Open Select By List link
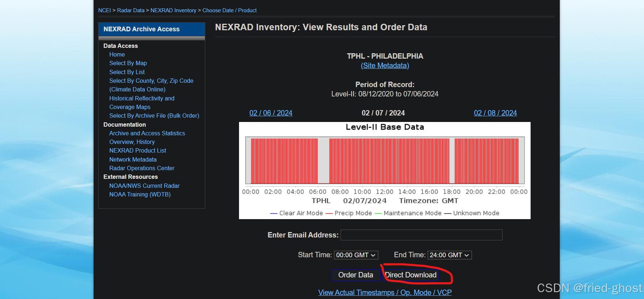 [x=127, y=72]
